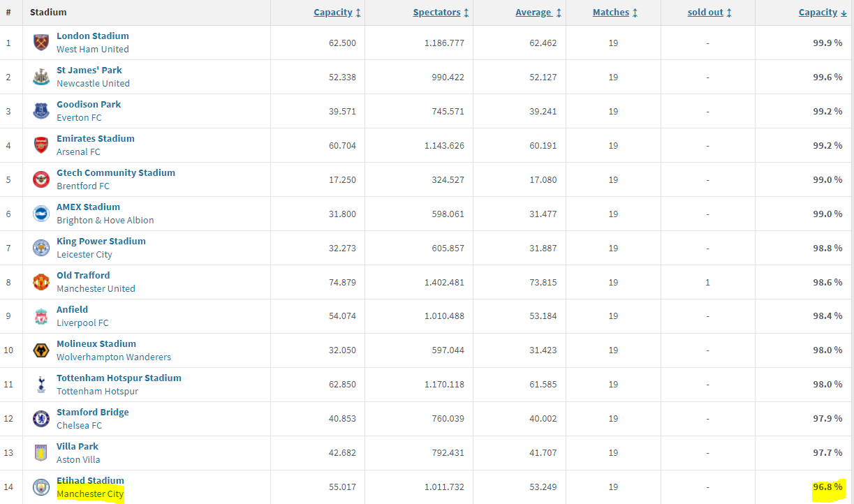Open the Emirates Stadium link
This screenshot has height=504, width=854.
[x=96, y=138]
